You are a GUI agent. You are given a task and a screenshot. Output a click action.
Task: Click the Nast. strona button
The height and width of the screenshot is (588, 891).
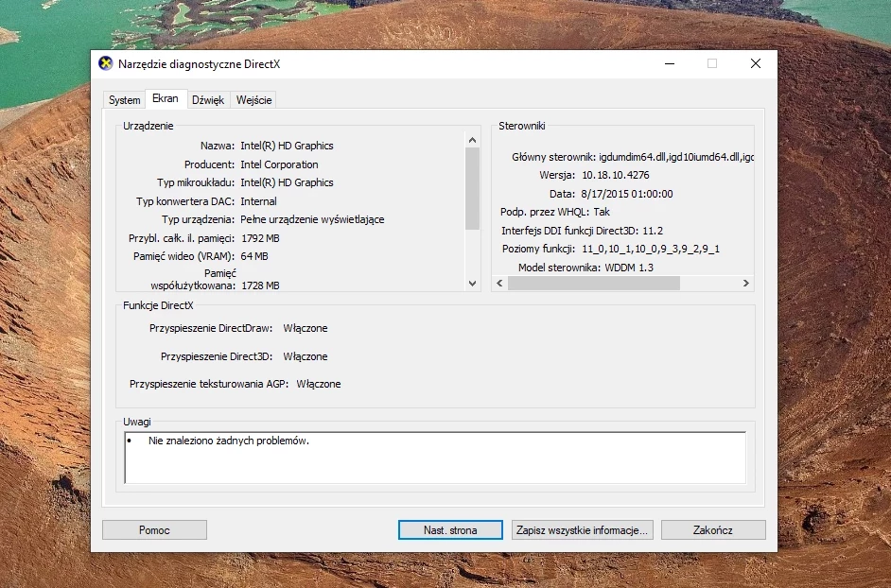450,530
